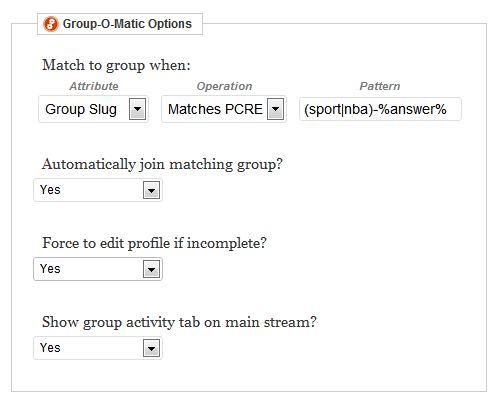
Task: Click the Group-O-Matic logo icon
Action: tap(51, 24)
